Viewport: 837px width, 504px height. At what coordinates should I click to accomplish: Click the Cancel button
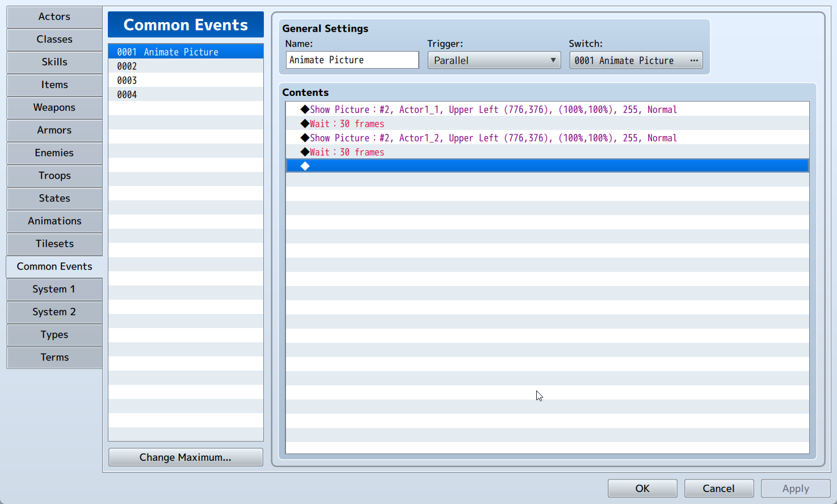click(x=719, y=488)
